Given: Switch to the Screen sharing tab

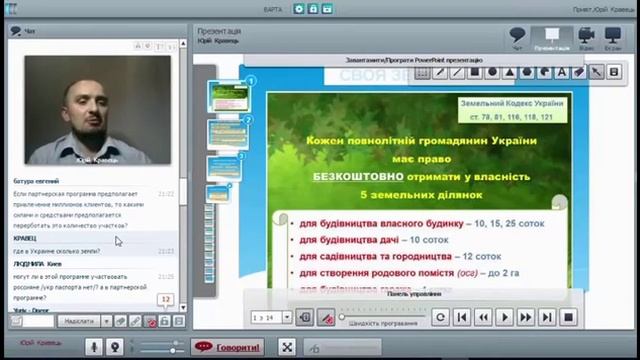Looking at the screenshot, I should (x=613, y=38).
